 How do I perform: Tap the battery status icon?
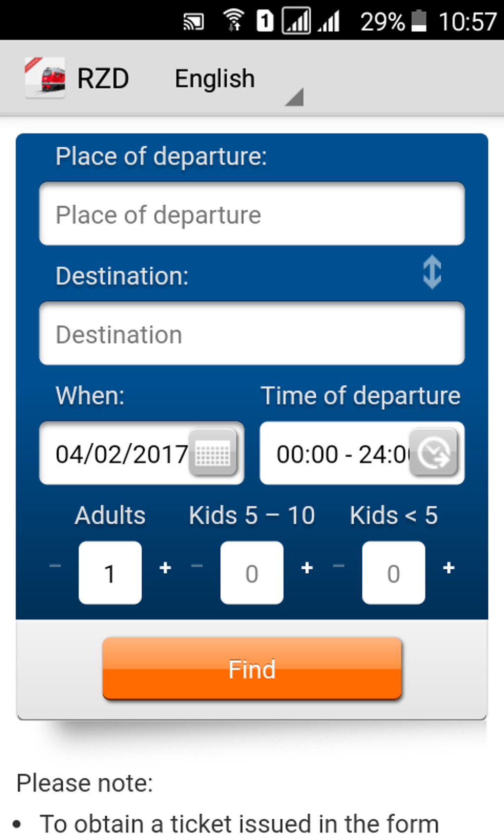(x=419, y=21)
